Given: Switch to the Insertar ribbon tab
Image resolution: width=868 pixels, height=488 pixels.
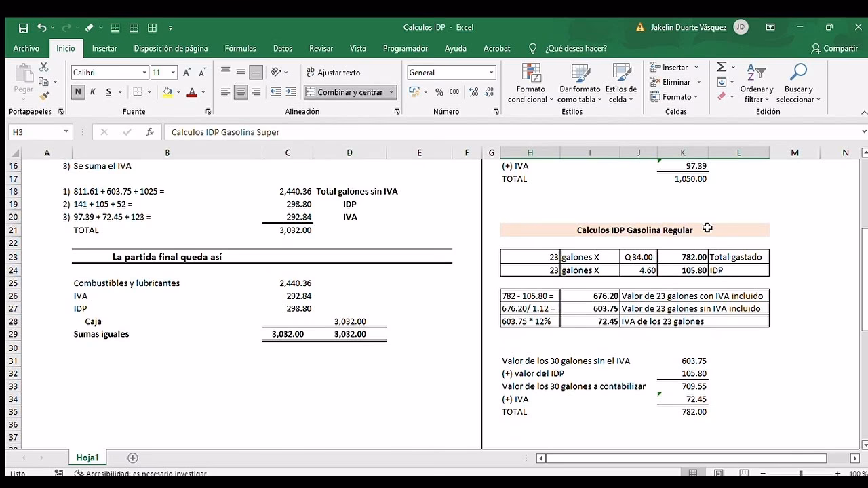Looking at the screenshot, I should (x=104, y=49).
